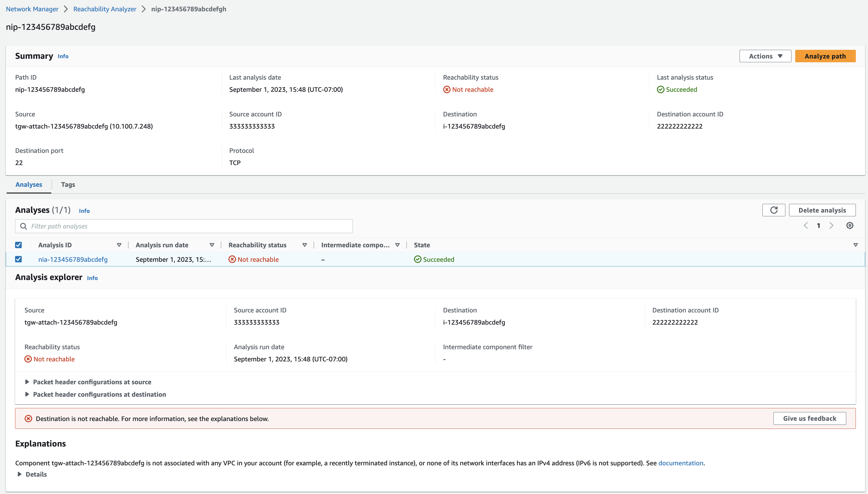Uncheck the nia-123456789abcdefg row checkbox
The image size is (868, 494).
[19, 259]
